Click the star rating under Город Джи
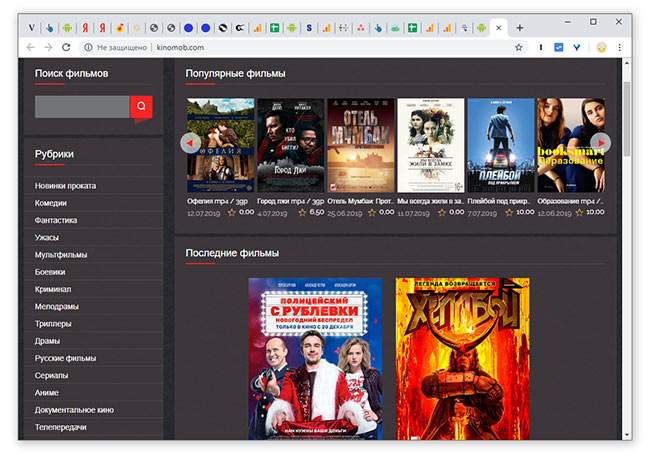Image resolution: width=650 pixels, height=456 pixels. pyautogui.click(x=302, y=213)
